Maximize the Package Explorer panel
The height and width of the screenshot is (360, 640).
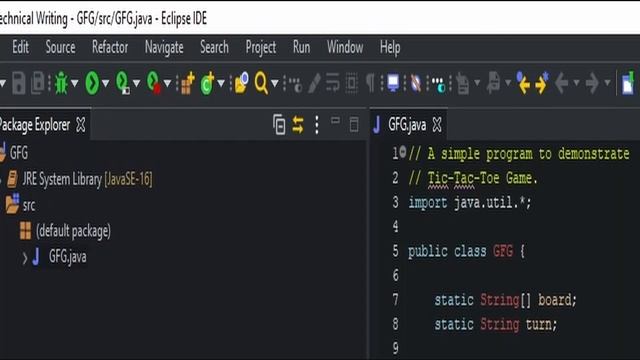354,124
